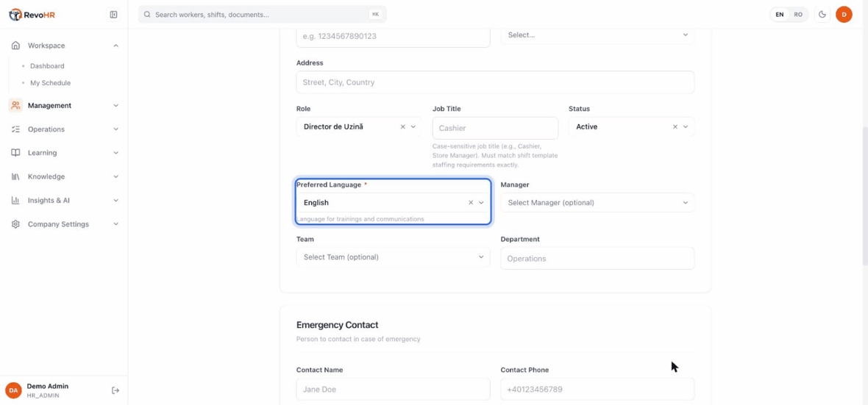The image size is (868, 405).
Task: Open the Status dropdown chevron
Action: click(x=686, y=126)
